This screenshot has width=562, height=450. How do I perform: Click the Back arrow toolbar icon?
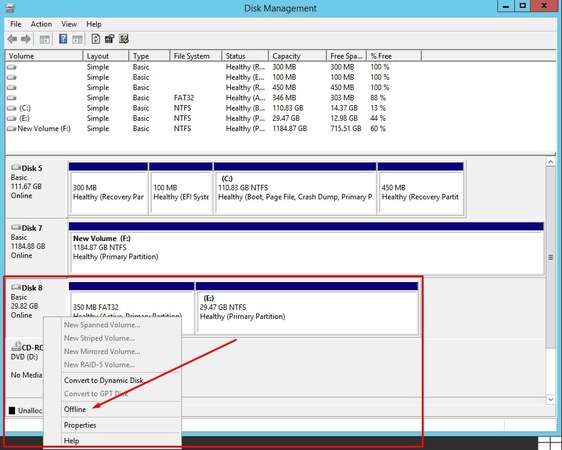pos(12,39)
